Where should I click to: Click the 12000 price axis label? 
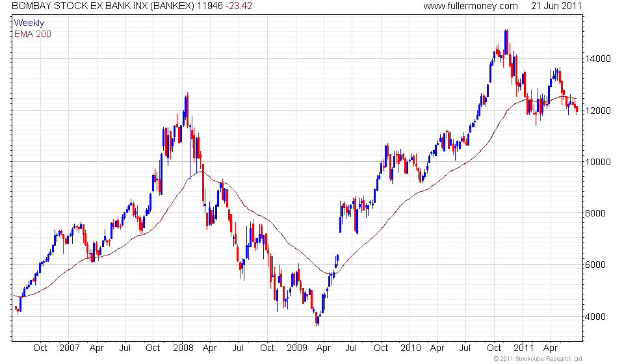597,110
